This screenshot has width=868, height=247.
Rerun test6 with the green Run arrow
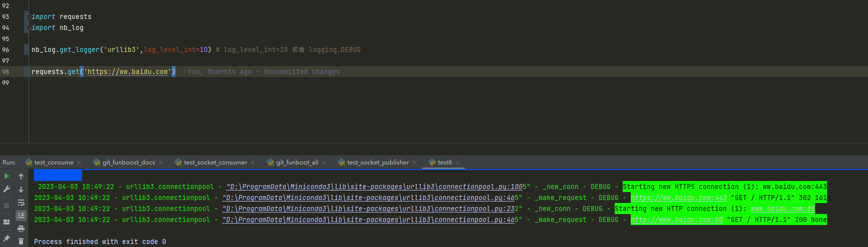(x=7, y=176)
